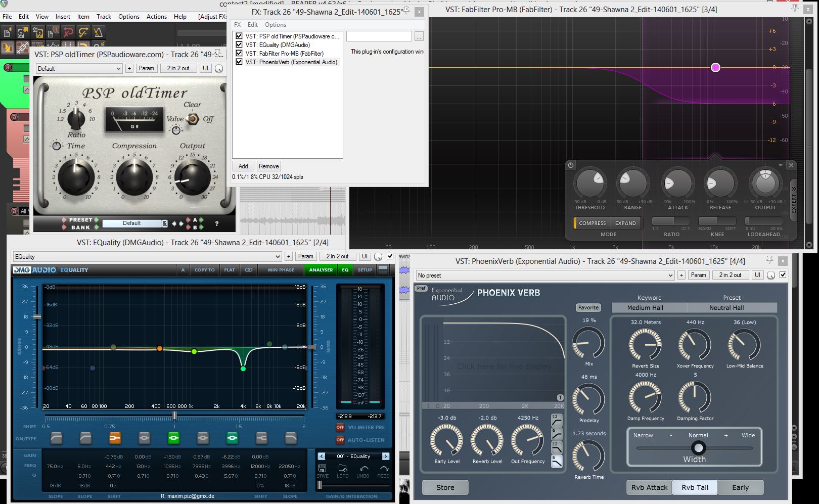Toggle the PhoenixVerb plugin bypass checkbox

point(783,275)
